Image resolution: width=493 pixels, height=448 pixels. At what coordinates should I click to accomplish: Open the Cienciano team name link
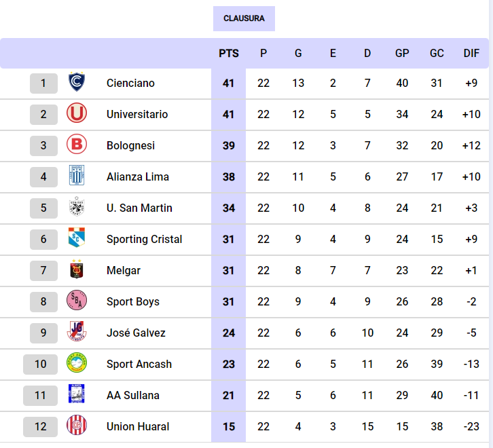[x=130, y=83]
